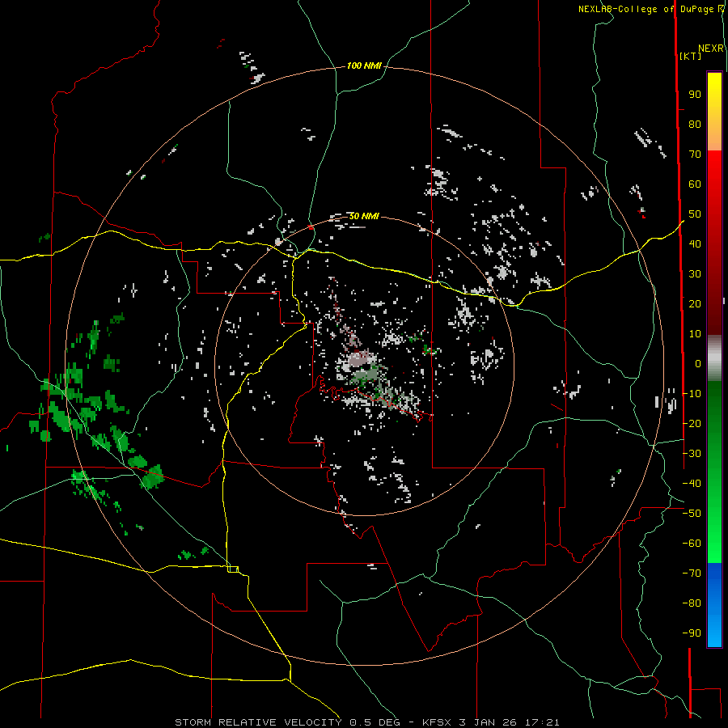Click the -70 value on velocity scale
This screenshot has width=728, height=728.
pos(692,574)
